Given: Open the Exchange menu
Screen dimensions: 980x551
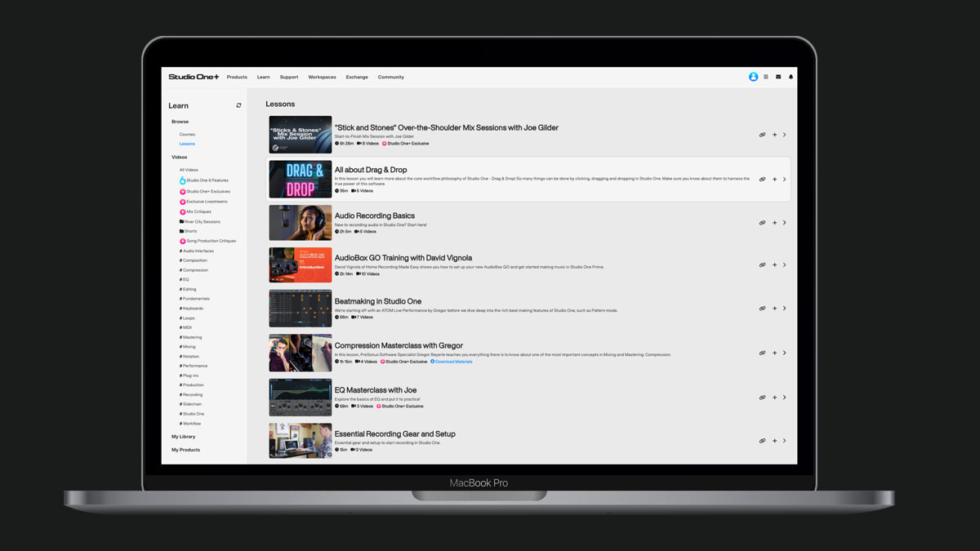Looking at the screenshot, I should pos(357,77).
